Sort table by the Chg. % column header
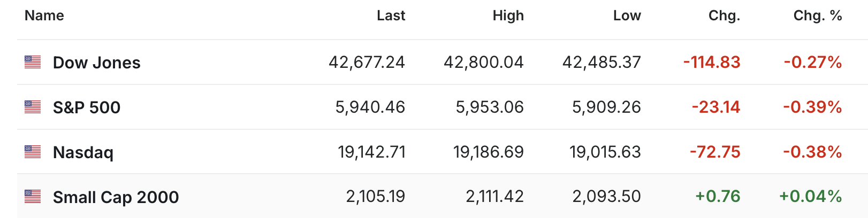868x218 pixels. (818, 16)
